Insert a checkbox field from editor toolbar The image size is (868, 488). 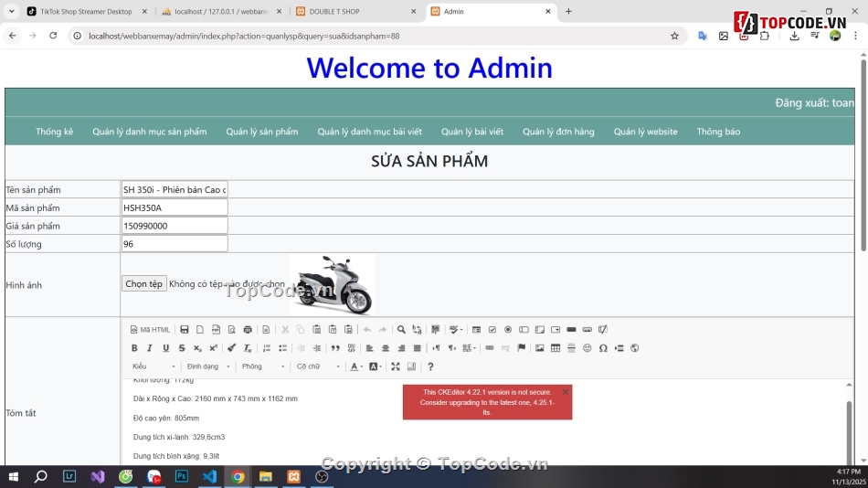tap(492, 330)
